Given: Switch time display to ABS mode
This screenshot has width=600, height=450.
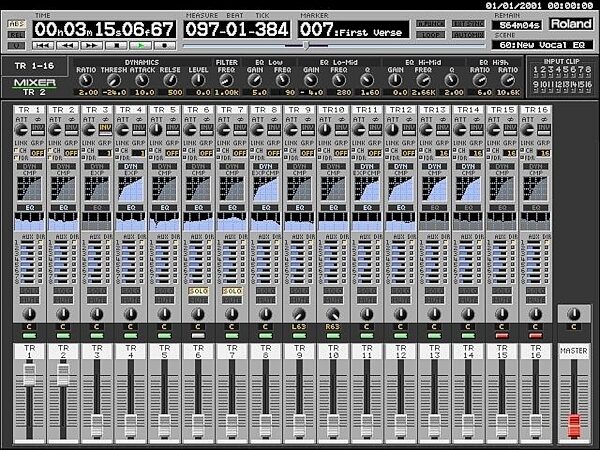Looking at the screenshot, I should tap(16, 24).
